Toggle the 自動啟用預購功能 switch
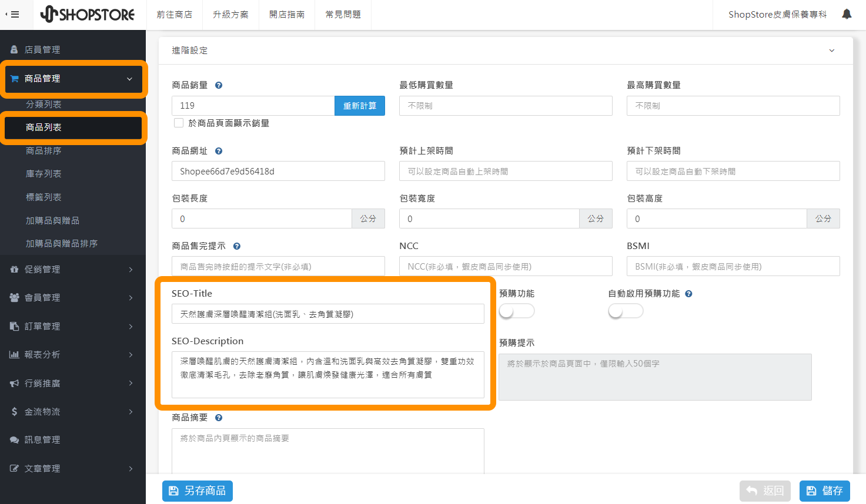The width and height of the screenshot is (866, 504). (x=626, y=311)
